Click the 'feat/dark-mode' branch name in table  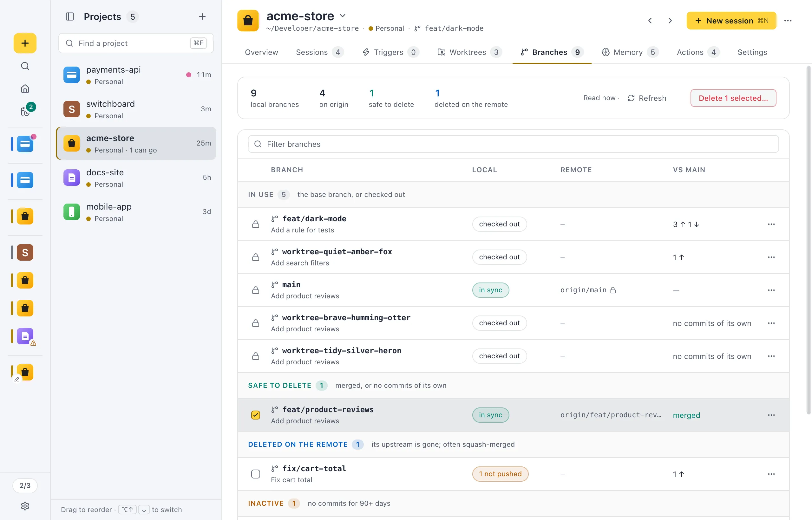314,219
